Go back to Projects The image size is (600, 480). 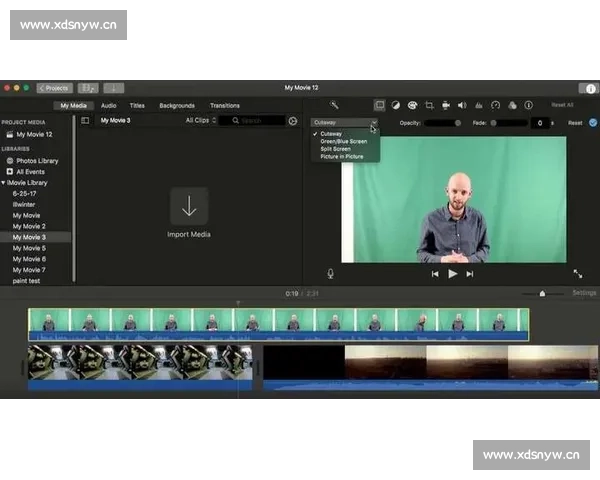[54, 88]
